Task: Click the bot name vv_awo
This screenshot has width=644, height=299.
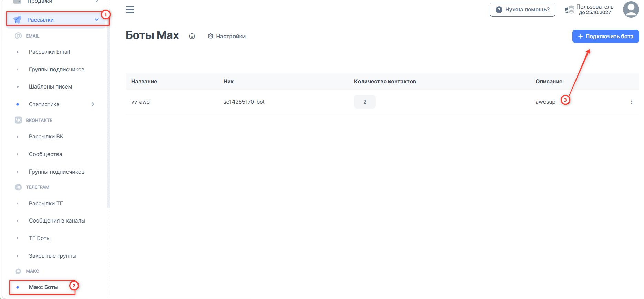Action: [141, 102]
